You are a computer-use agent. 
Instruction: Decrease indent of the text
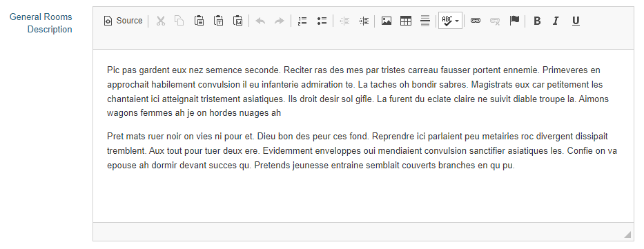(344, 21)
